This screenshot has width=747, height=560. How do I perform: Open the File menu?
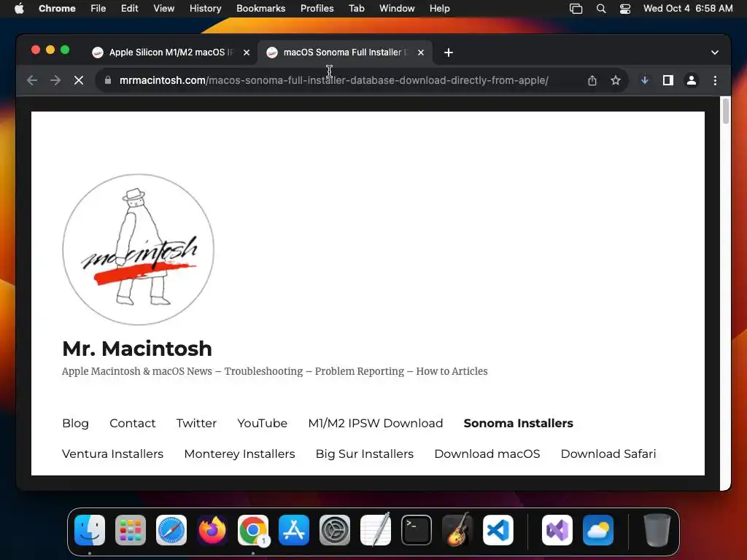pos(98,9)
